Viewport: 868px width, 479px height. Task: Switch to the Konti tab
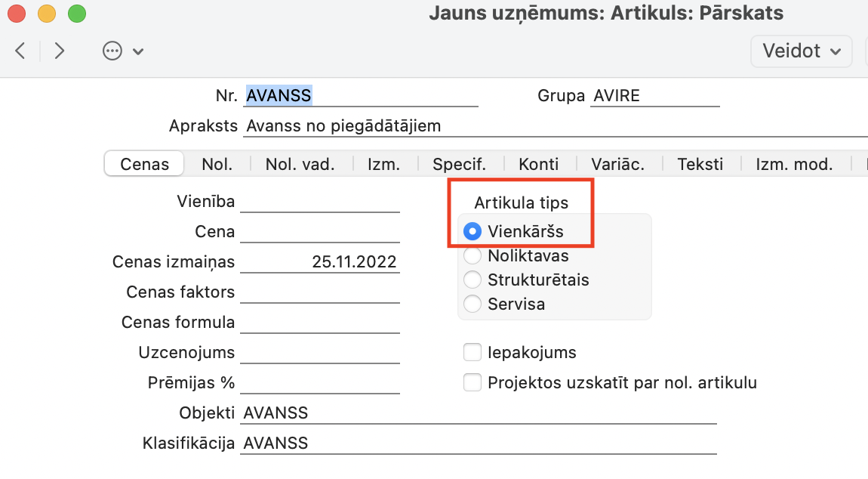tap(538, 164)
